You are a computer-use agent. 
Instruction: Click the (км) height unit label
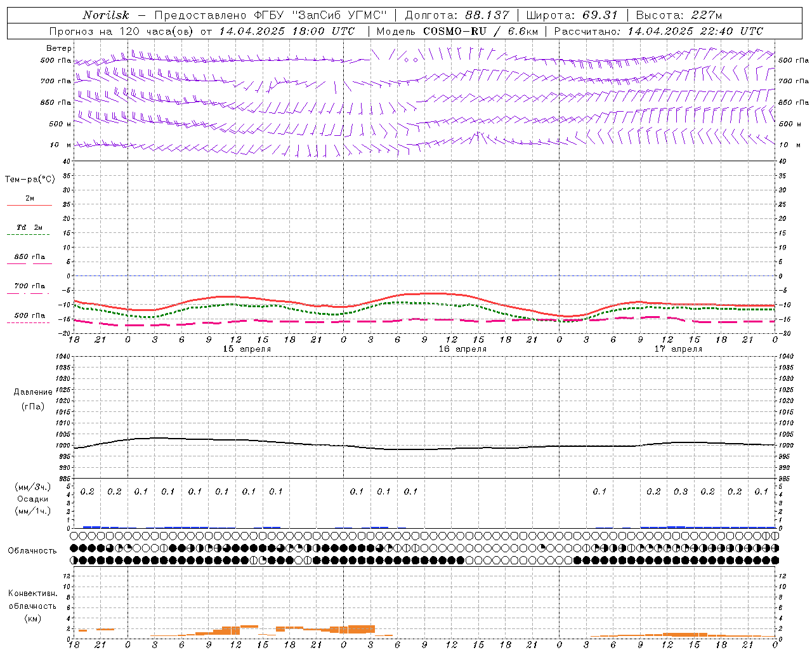point(33,618)
